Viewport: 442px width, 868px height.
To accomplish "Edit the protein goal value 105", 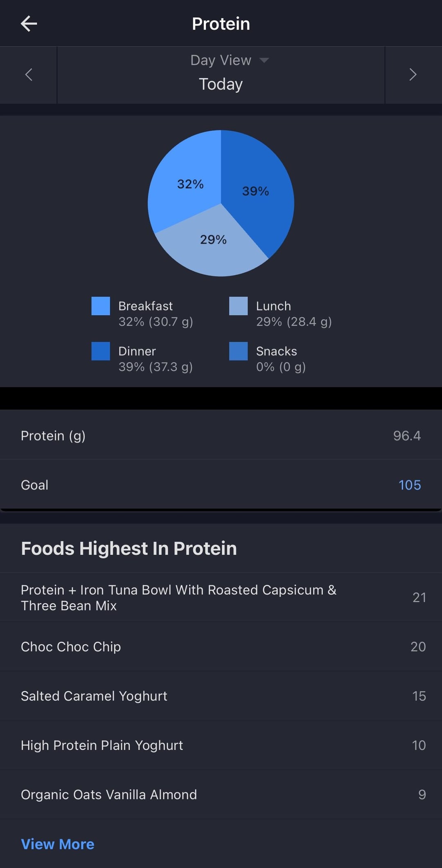I will point(409,485).
